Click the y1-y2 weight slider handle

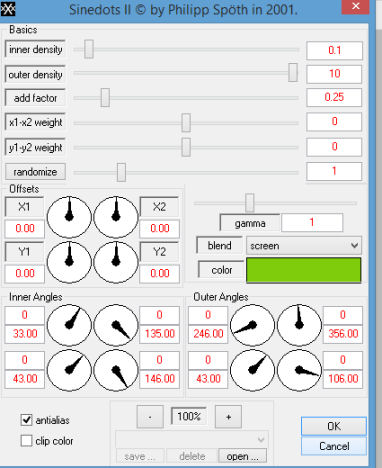(186, 147)
